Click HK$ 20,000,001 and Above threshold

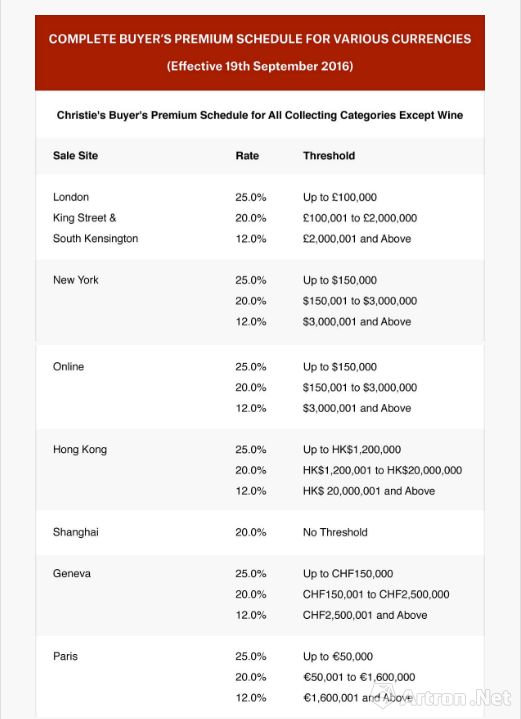[369, 491]
